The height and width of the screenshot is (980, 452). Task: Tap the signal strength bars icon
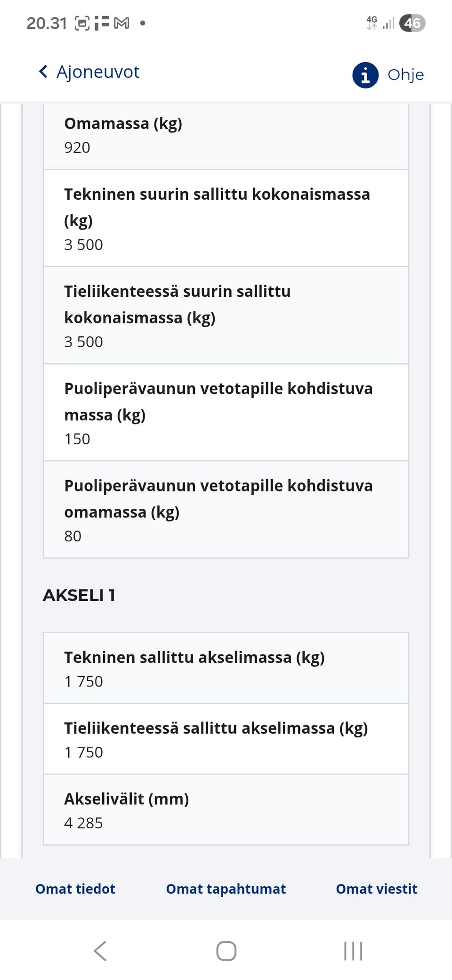[388, 23]
